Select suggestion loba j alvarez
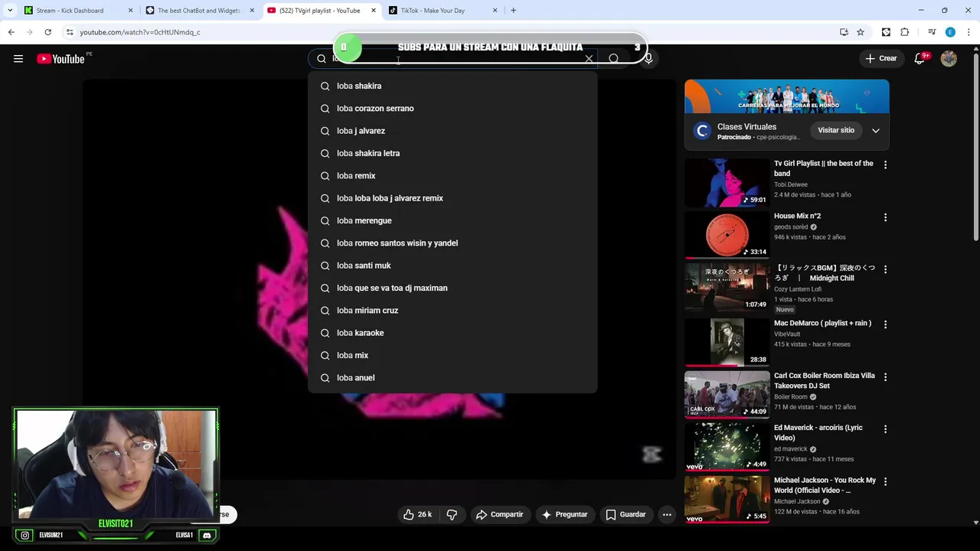This screenshot has width=980, height=551. coord(452,131)
